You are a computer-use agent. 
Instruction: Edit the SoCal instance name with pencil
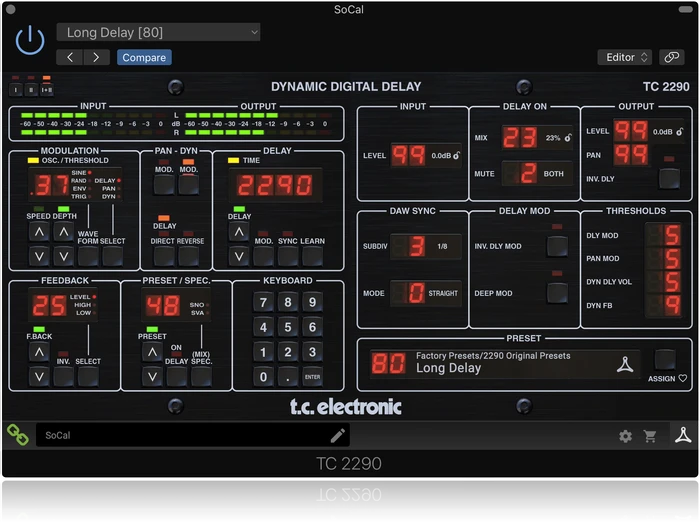(x=338, y=435)
